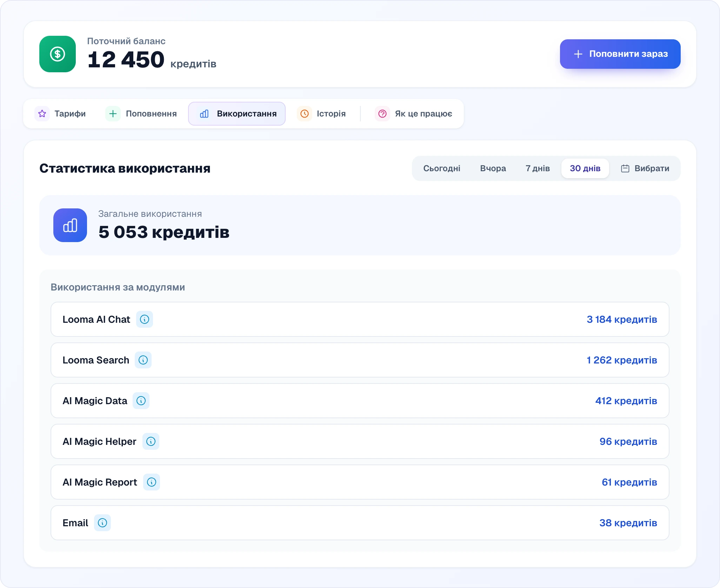Open the Як це працює tab

pyautogui.click(x=414, y=114)
